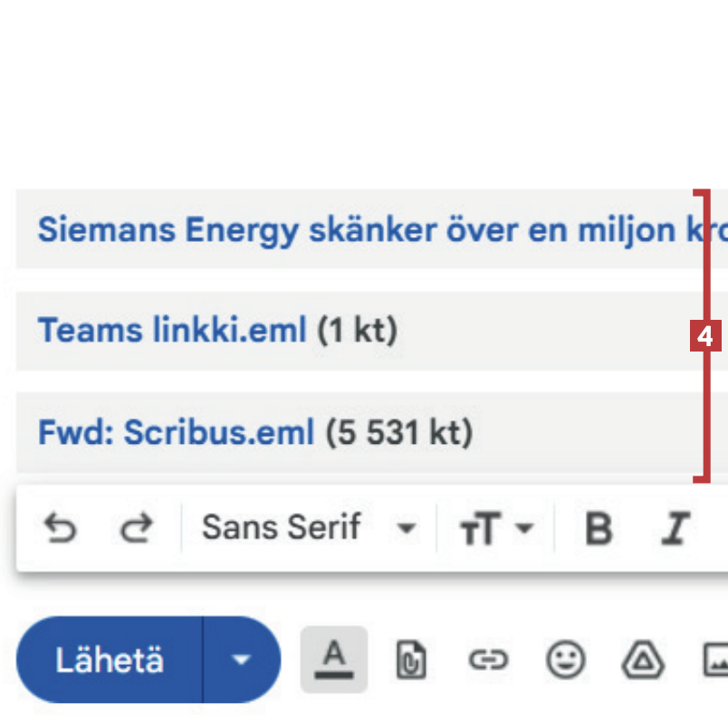Open the Sans Serif font dropdown

(x=281, y=527)
